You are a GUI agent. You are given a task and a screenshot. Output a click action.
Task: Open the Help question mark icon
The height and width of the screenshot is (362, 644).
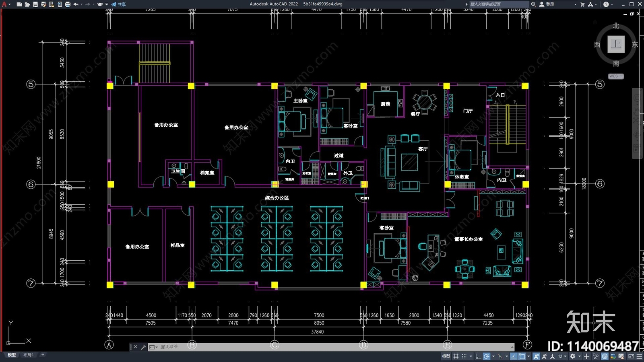pos(606,4)
